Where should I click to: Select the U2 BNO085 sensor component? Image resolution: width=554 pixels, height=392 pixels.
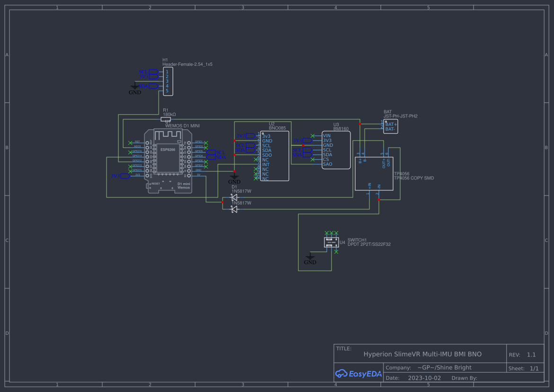pos(275,156)
